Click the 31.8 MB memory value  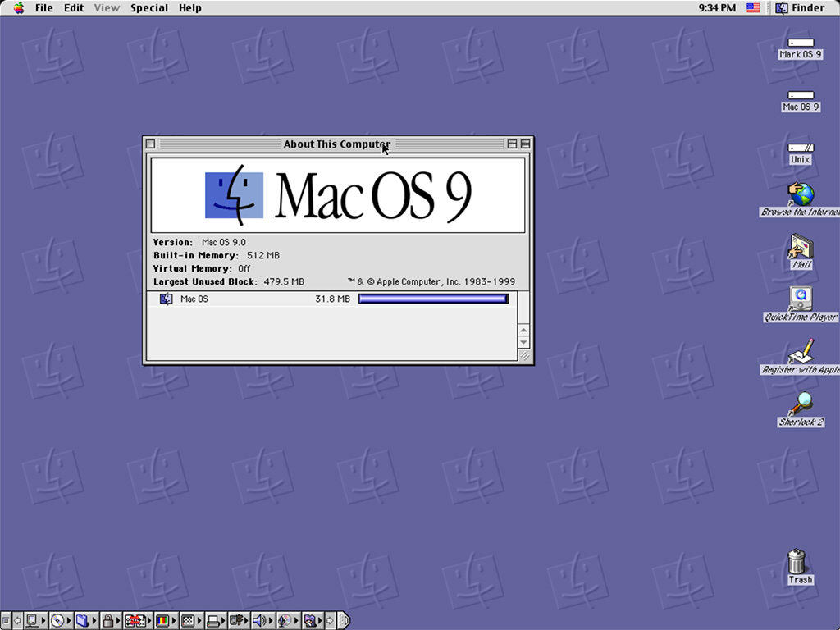[333, 299]
